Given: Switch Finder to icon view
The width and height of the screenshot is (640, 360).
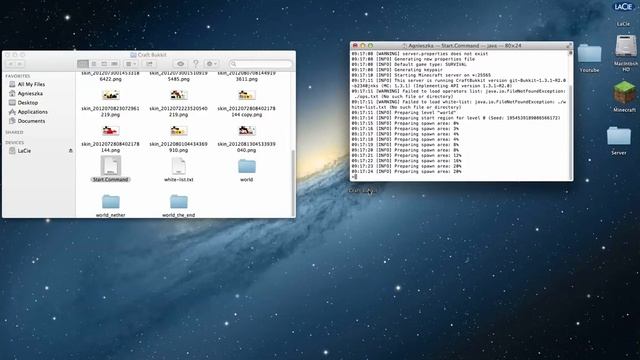Looking at the screenshot, I should (x=83, y=64).
